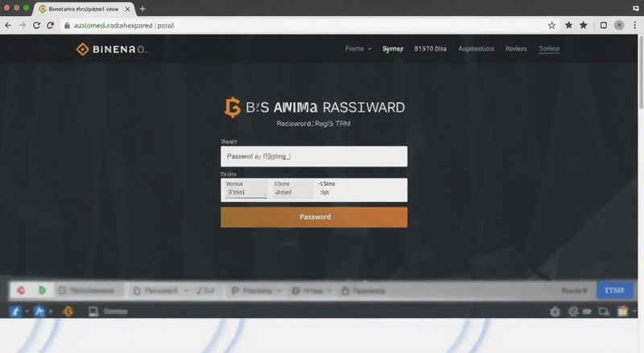Screen dimensions: 644x353
Task: Click the first gear icon in bottom tray
Action: click(x=555, y=312)
